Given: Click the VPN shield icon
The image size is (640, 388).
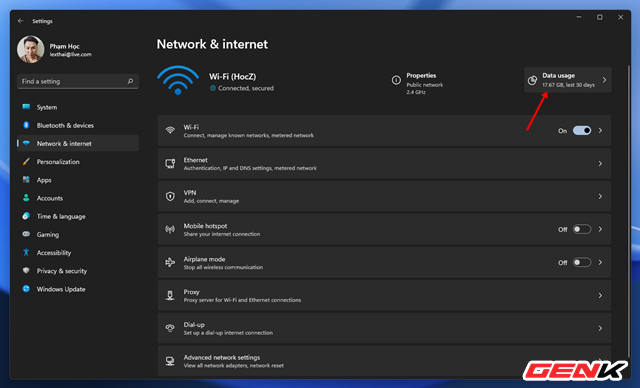Looking at the screenshot, I should point(170,196).
